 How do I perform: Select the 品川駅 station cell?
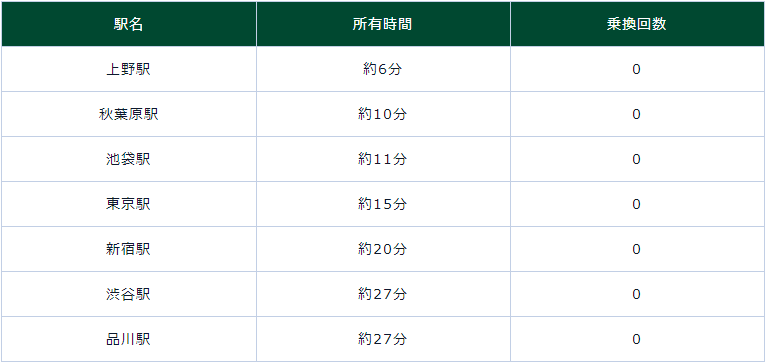click(x=129, y=339)
